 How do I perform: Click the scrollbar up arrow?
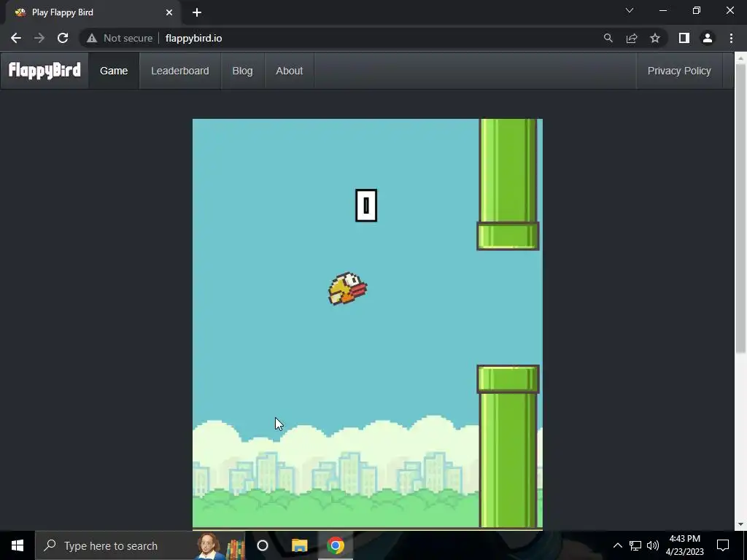click(740, 58)
